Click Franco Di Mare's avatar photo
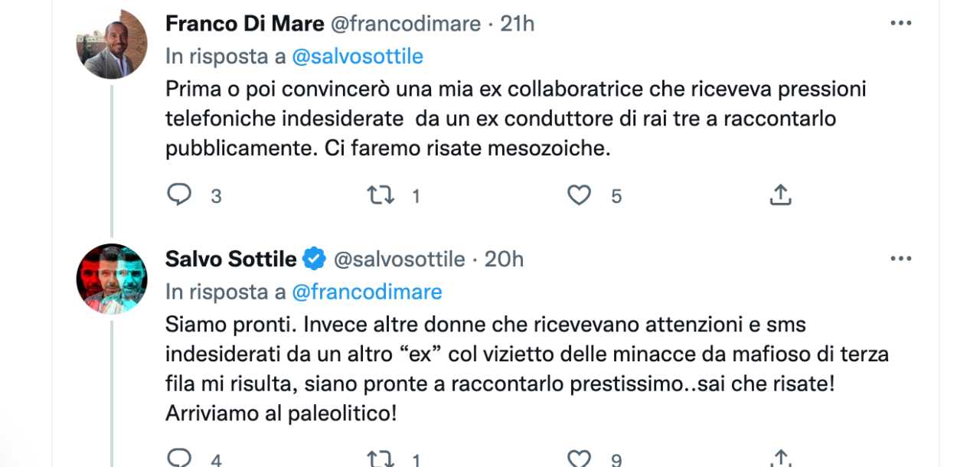Screen dimensions: 980x467 [x=112, y=44]
